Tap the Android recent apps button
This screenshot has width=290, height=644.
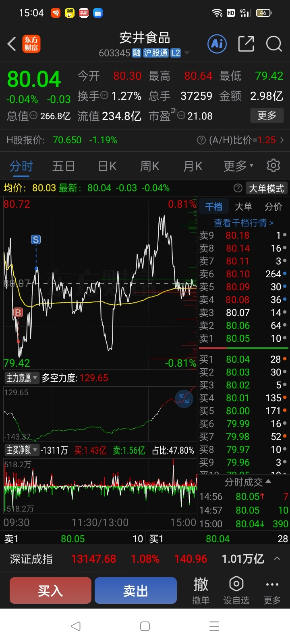[x=214, y=626]
